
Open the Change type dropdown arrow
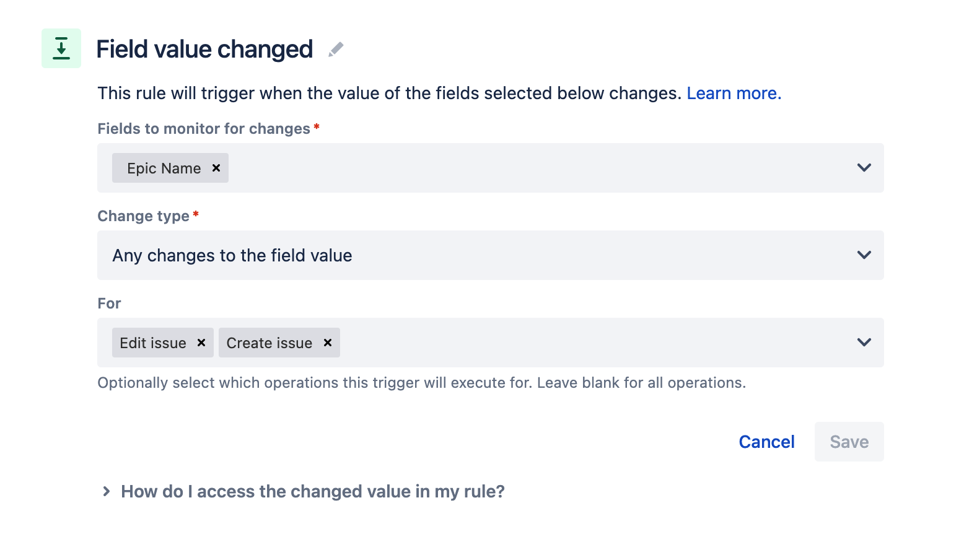click(864, 255)
